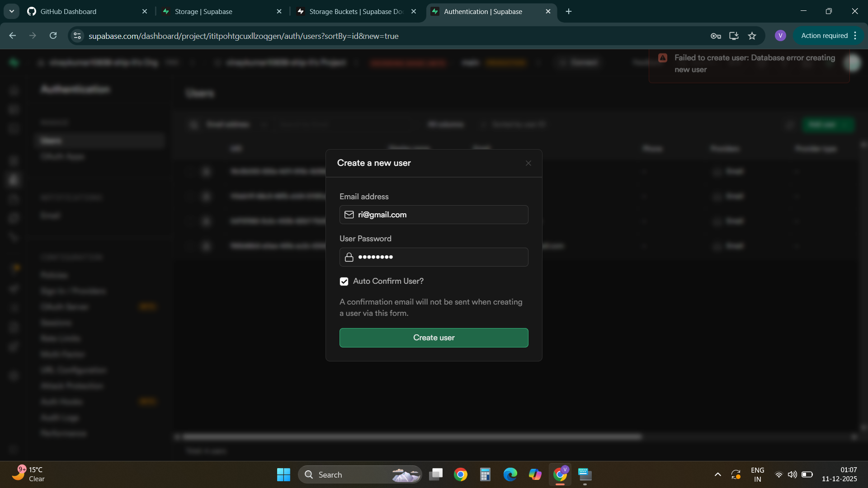Click the refresh icon beside Add user button
This screenshot has width=868, height=488.
[789, 125]
